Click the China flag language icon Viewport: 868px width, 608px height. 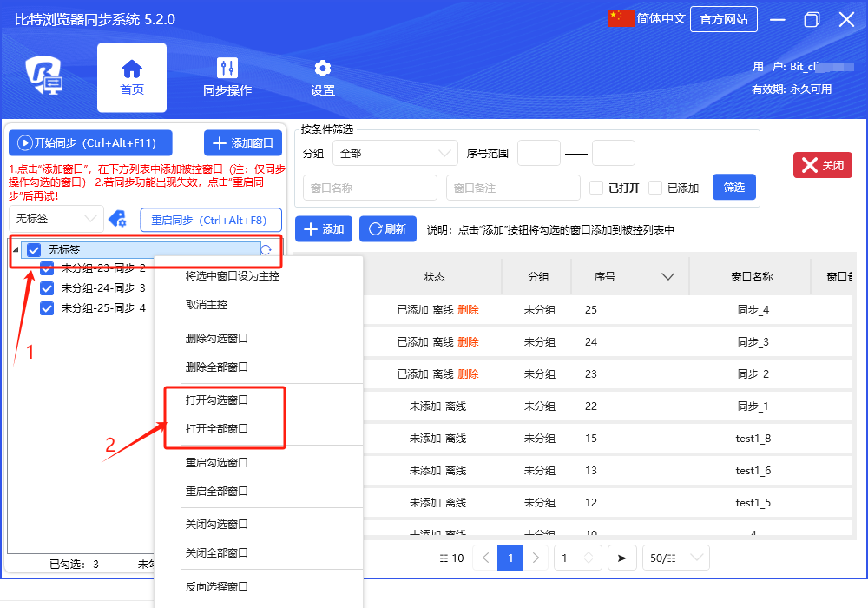(x=621, y=19)
